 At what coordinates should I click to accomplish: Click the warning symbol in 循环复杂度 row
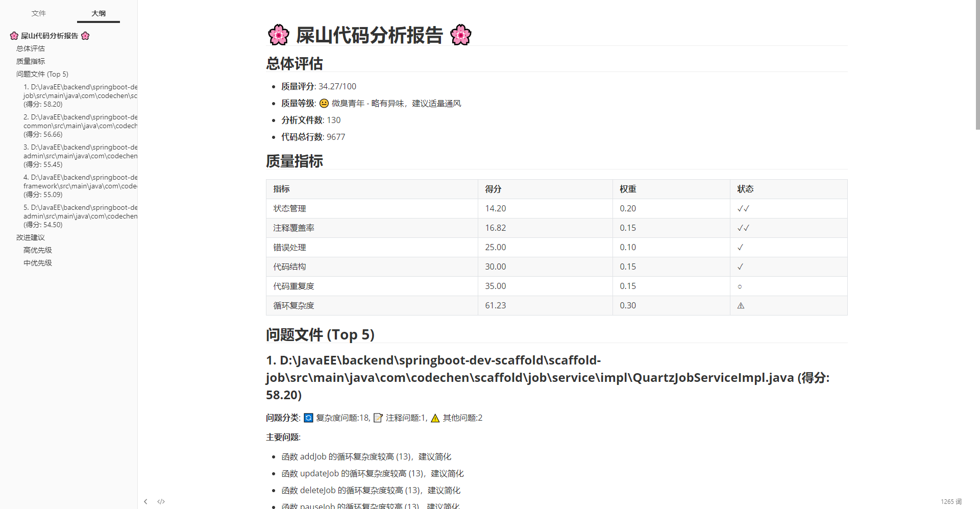(741, 306)
